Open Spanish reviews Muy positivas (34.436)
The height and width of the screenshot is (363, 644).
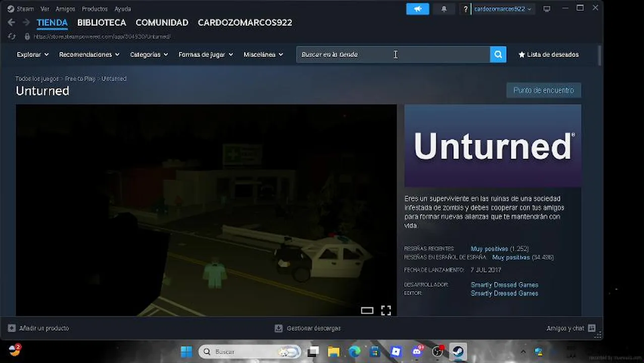523,257
